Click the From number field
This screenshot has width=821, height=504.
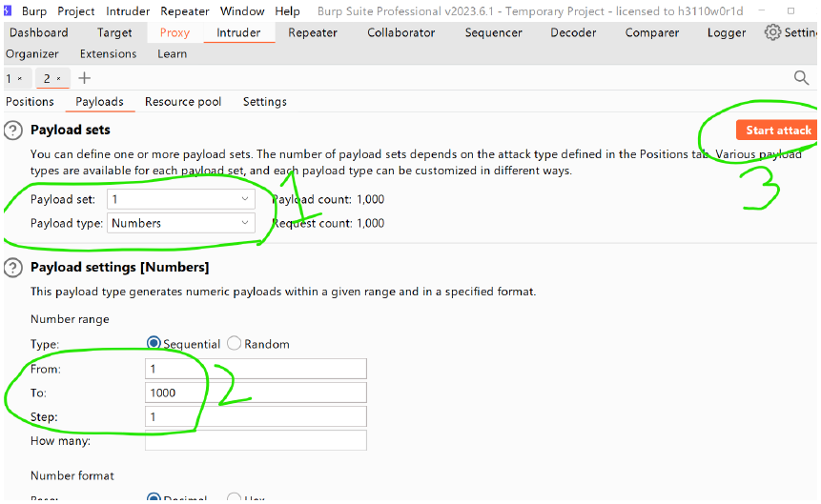pyautogui.click(x=256, y=369)
